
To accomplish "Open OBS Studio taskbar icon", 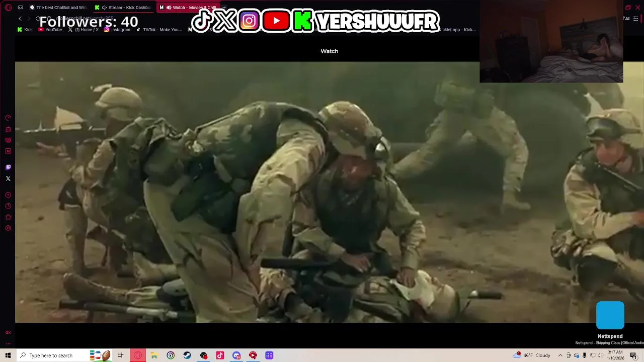I will coord(204,355).
